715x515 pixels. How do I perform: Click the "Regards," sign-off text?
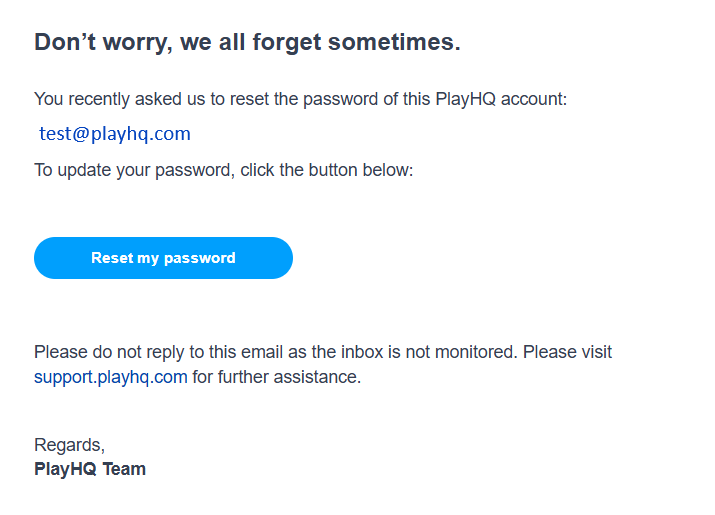tap(69, 445)
